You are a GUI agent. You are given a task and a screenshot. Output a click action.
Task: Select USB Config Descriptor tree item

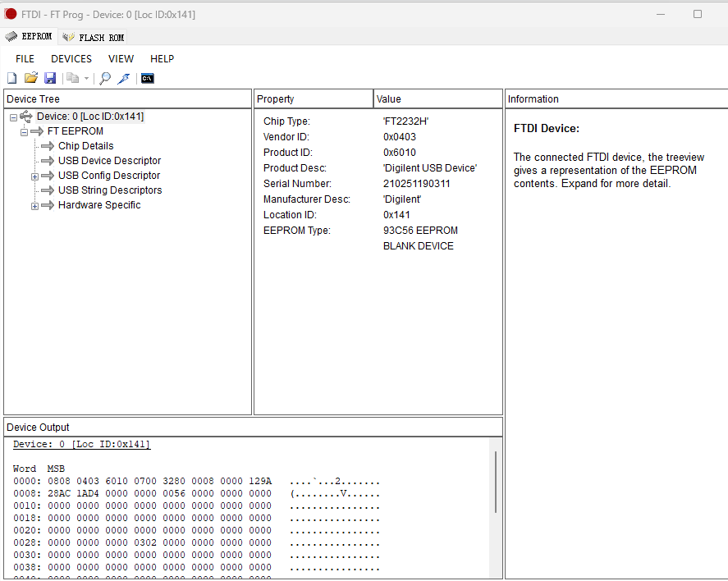[109, 176]
